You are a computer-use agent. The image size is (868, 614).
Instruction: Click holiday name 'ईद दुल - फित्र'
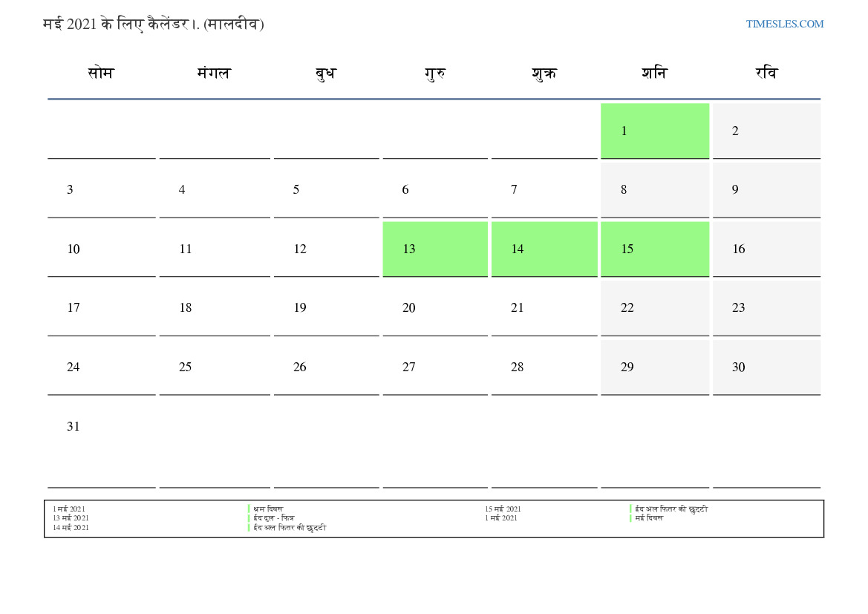click(x=274, y=518)
